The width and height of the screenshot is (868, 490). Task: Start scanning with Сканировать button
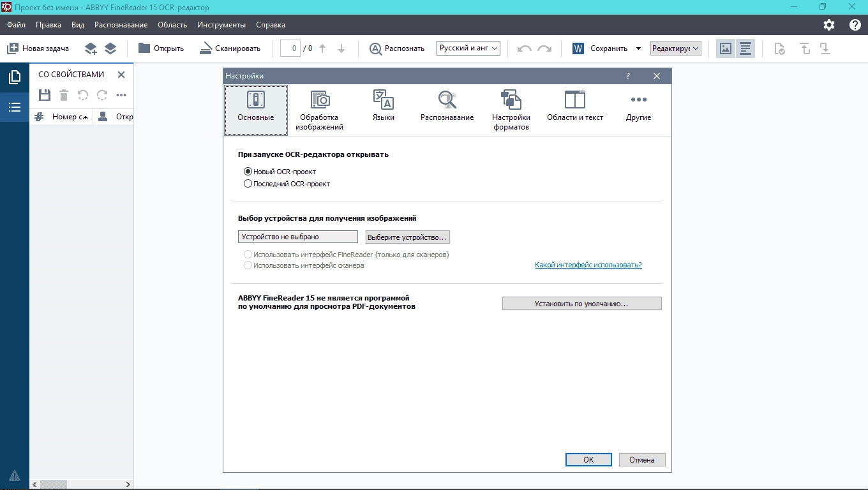230,48
